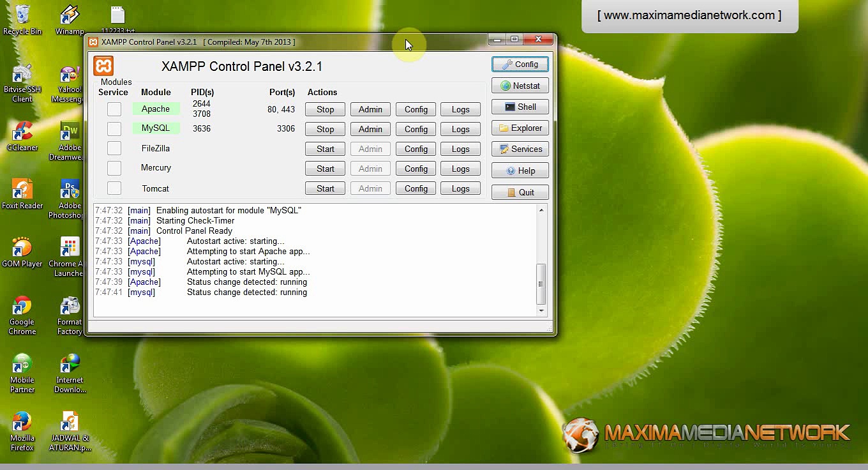Click the Apache ports value 80, 443
Screen dimensions: 868x470
[281, 109]
